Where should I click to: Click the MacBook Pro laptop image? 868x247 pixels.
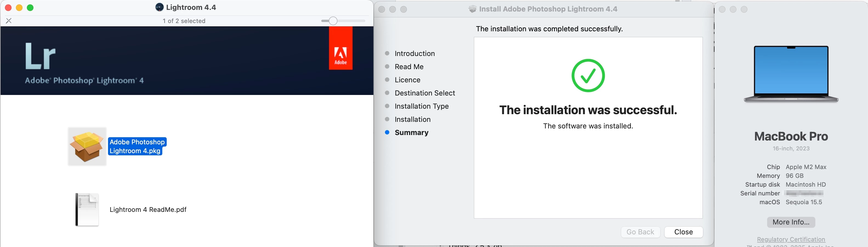pos(791,74)
